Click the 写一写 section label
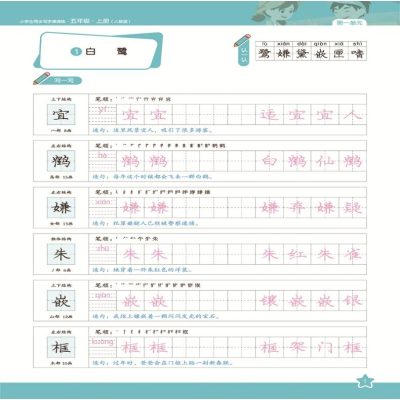The height and width of the screenshot is (400, 400). pyautogui.click(x=65, y=80)
